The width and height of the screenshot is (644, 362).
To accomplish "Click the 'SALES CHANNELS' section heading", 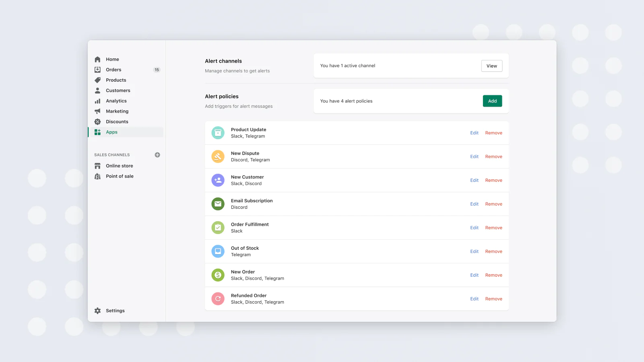I will click(112, 155).
